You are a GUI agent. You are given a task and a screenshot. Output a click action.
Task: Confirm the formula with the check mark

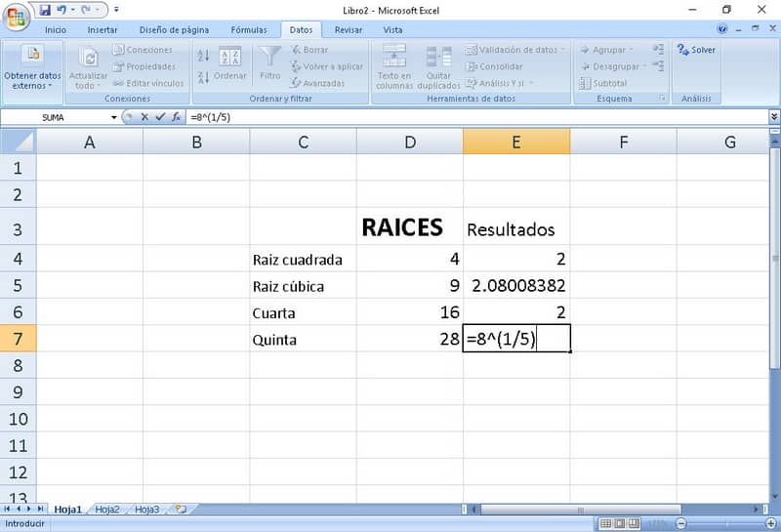pos(160,117)
